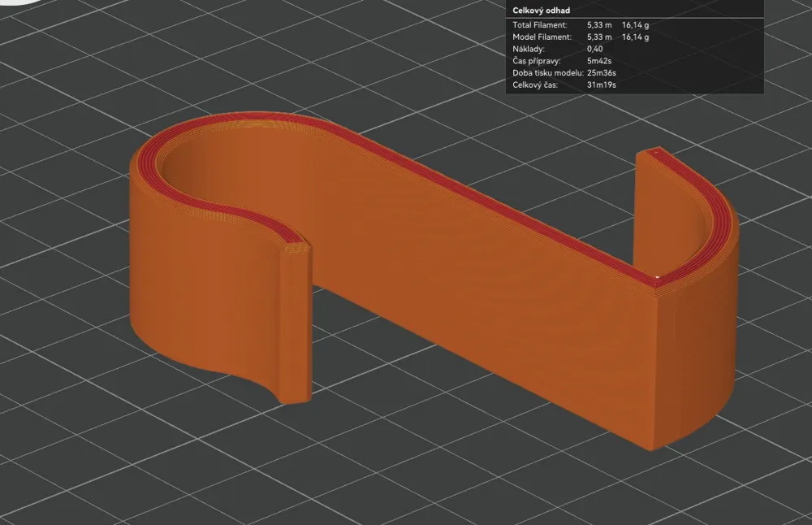
Task: Select the 25m36s model print time
Action: [x=601, y=73]
